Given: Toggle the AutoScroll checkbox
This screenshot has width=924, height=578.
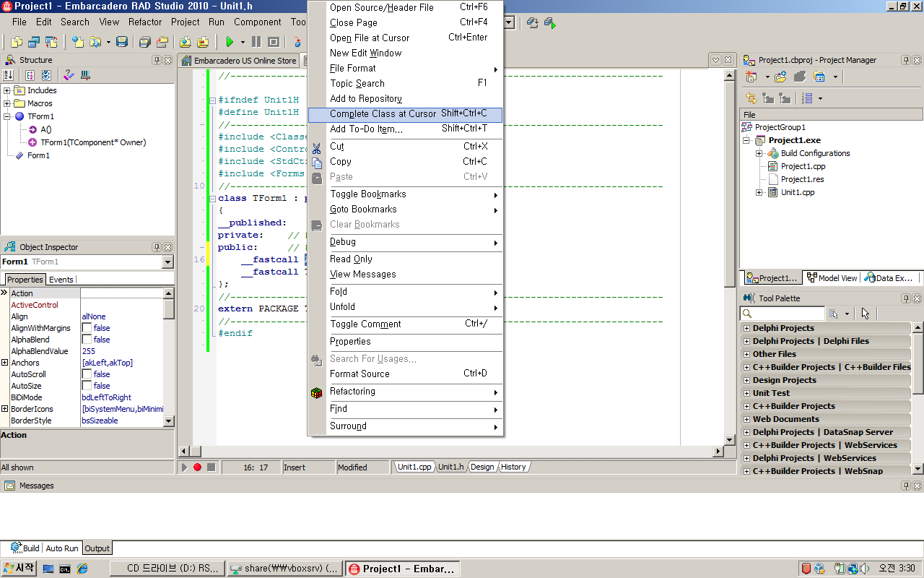Looking at the screenshot, I should click(x=87, y=374).
